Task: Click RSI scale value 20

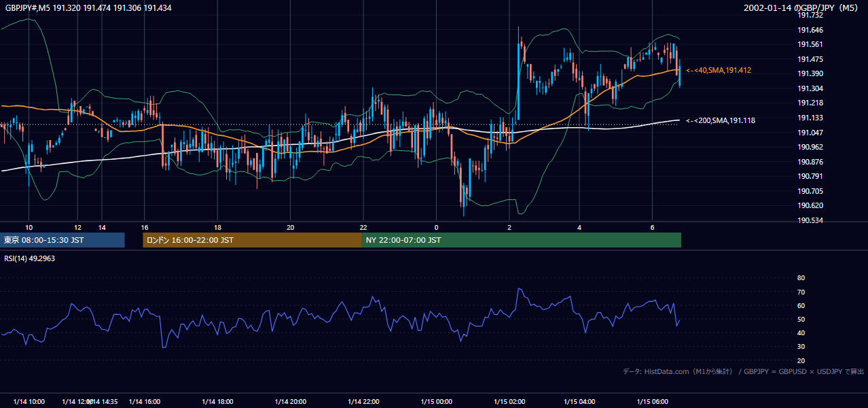Action: coord(801,360)
